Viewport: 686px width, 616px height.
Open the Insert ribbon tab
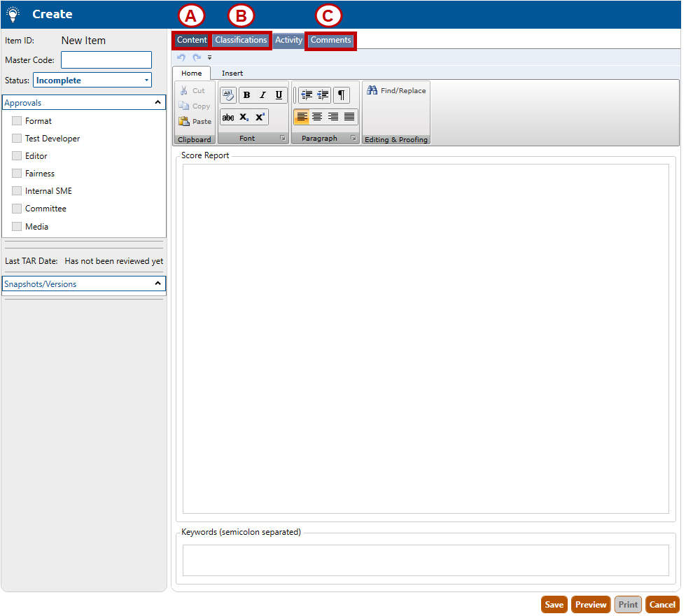pos(232,73)
